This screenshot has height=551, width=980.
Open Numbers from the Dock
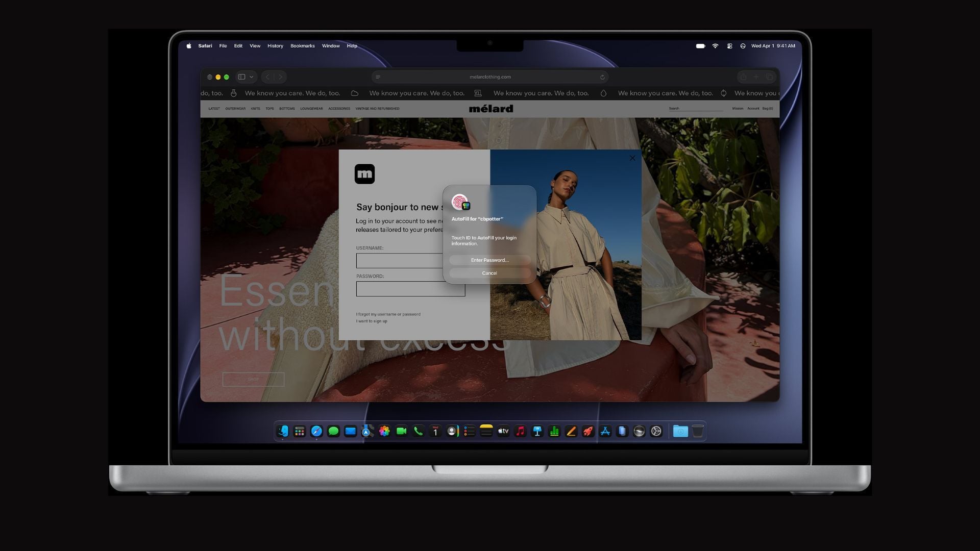pos(554,432)
